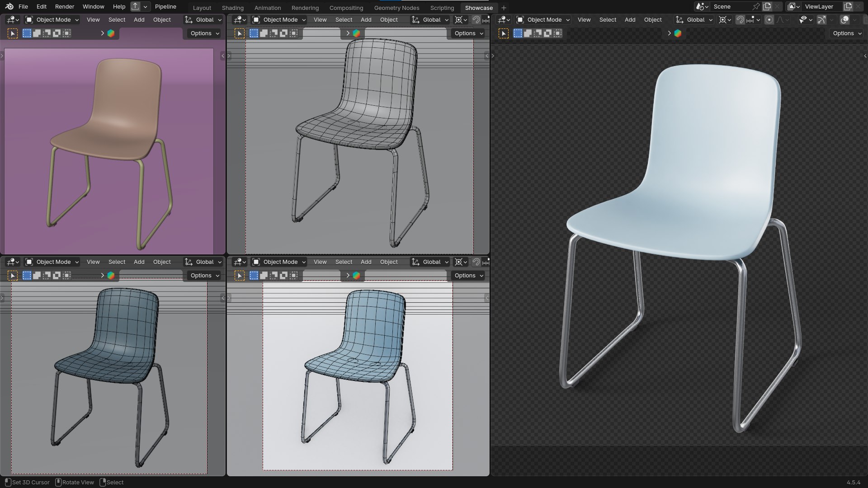Switch to the Geometry Nodes workspace tab
868x488 pixels.
396,8
